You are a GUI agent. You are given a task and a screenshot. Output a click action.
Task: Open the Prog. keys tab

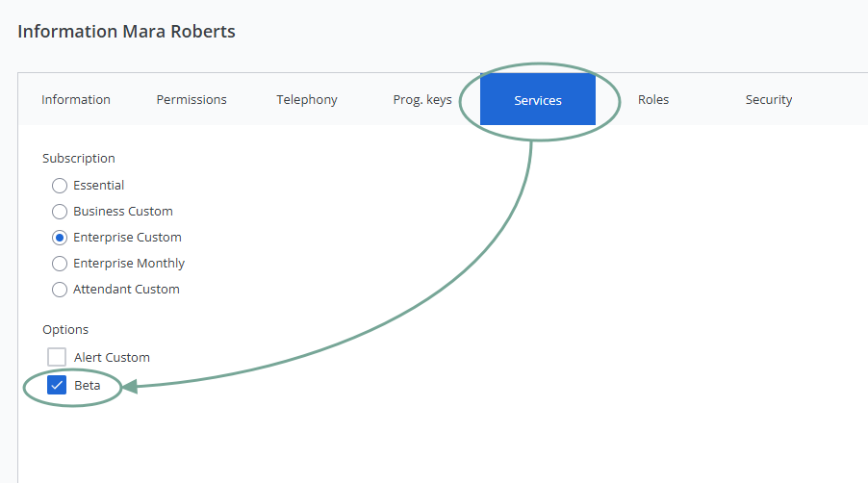click(422, 100)
